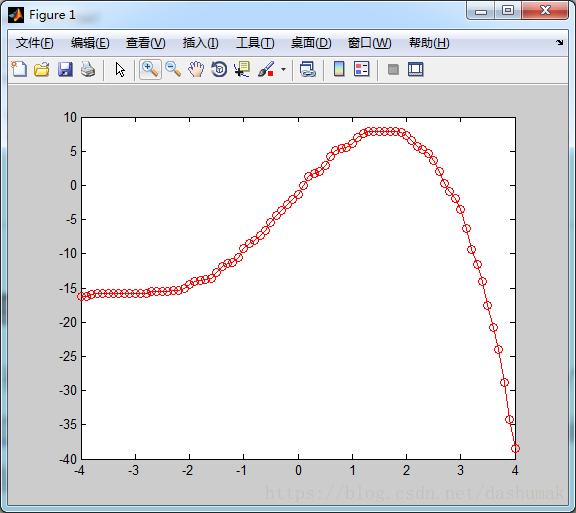
Task: Click the MATLAB logo in title bar
Action: (16, 15)
